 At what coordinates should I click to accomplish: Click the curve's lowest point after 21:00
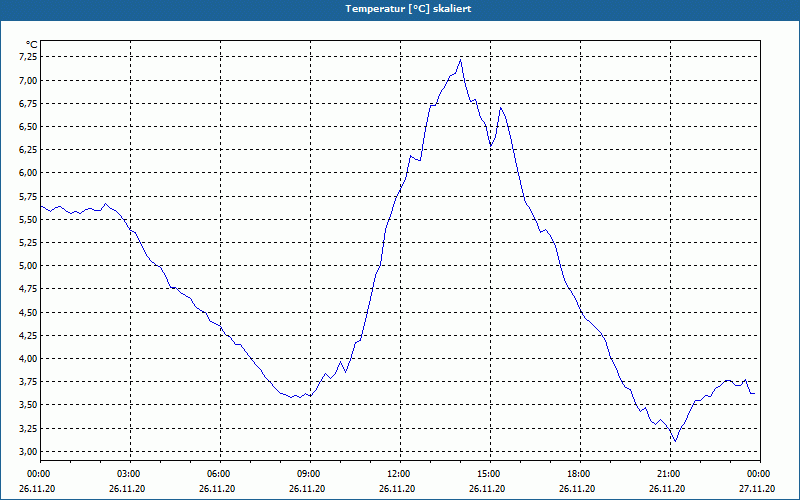pos(675,441)
